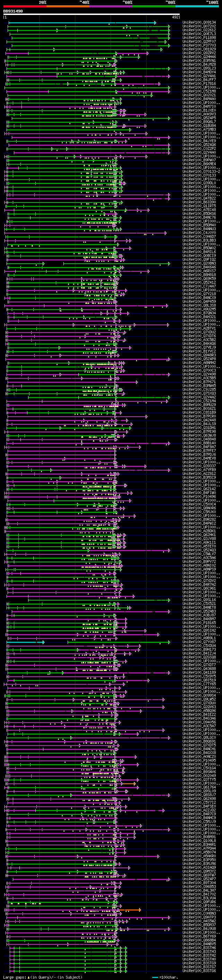Click the UniRef100_Q5Z4Q3 entry
Viewport: 222px width, 980px height.
pyautogui.click(x=199, y=550)
